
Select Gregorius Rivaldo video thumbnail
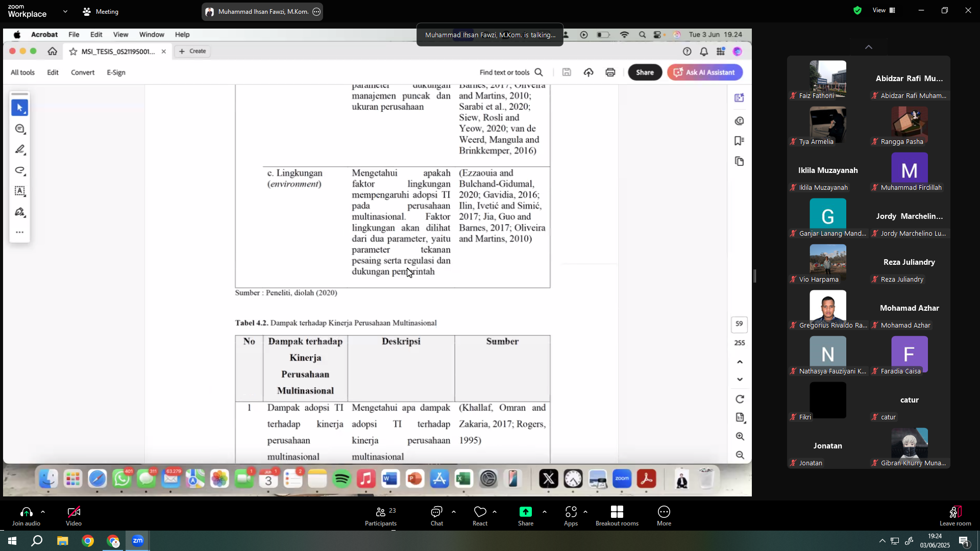[x=827, y=309]
